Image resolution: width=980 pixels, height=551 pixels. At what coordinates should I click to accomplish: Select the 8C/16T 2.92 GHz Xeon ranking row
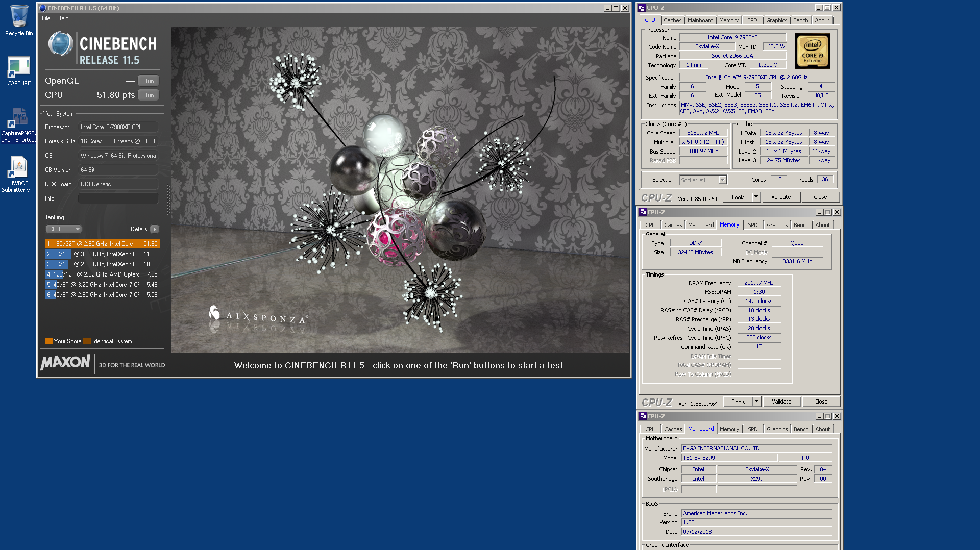click(102, 264)
